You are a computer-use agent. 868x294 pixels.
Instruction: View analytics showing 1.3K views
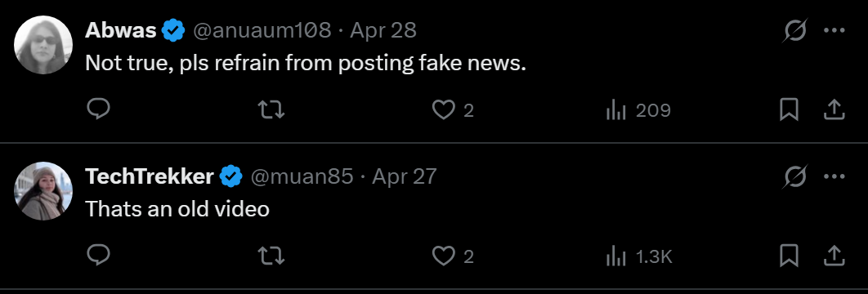639,256
